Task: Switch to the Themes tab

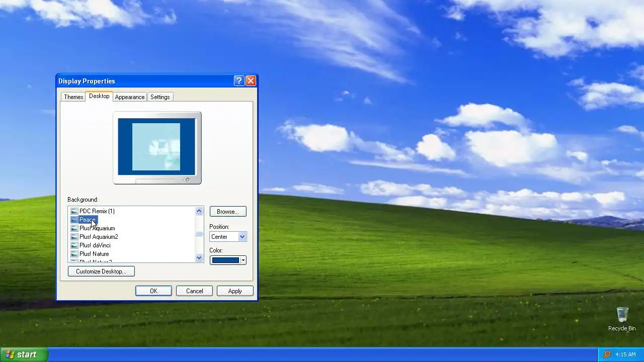Action: [x=73, y=97]
